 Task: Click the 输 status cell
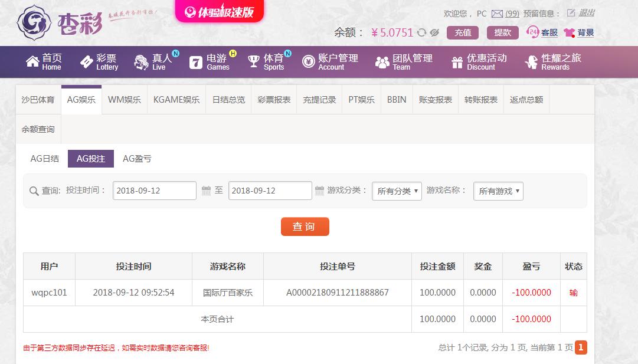pos(573,293)
